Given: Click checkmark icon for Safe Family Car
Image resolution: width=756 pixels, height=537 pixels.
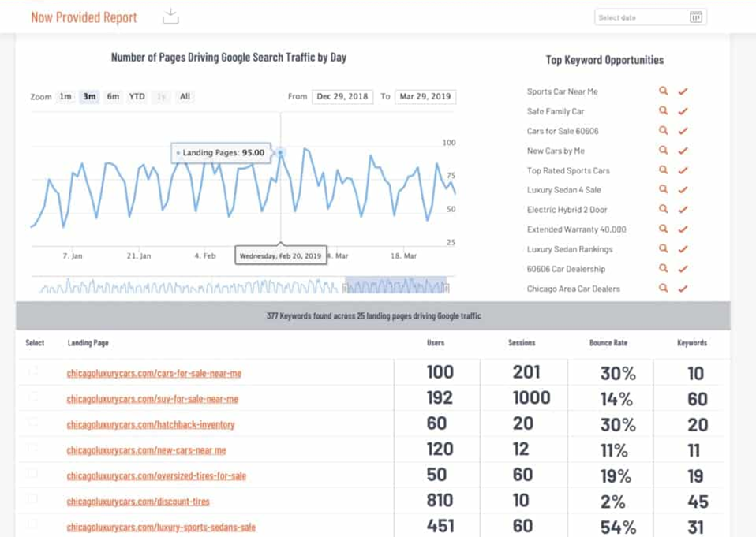Looking at the screenshot, I should [683, 111].
